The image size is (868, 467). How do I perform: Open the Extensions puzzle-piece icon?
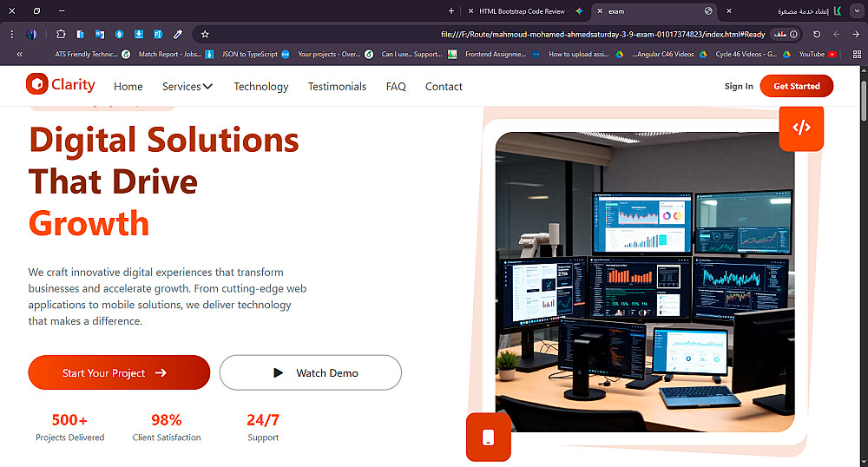[61, 35]
